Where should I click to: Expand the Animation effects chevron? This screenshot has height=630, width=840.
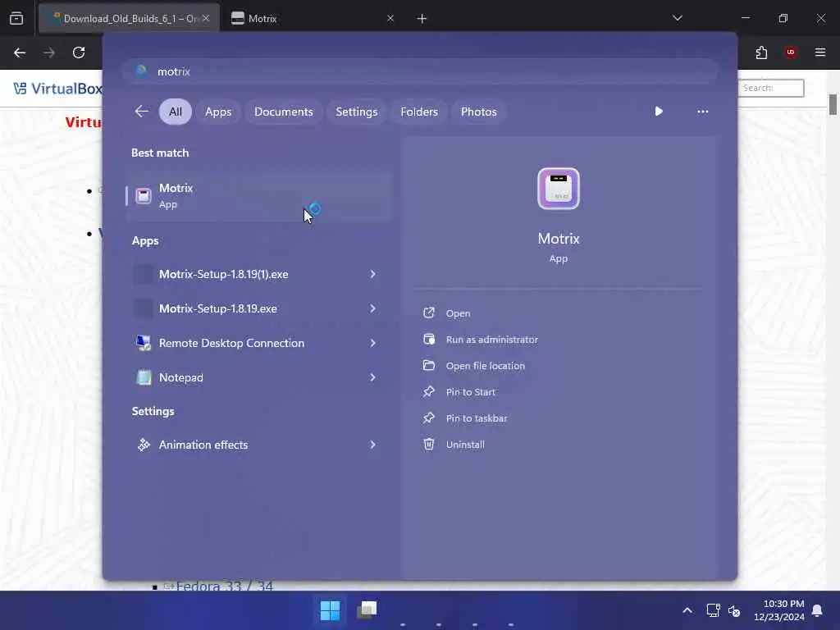click(x=373, y=445)
